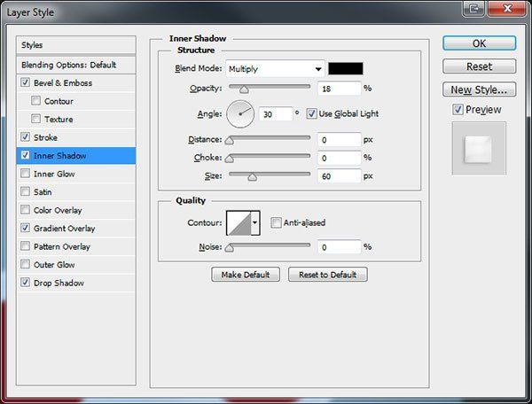Click the black shadow color swatch

(346, 68)
